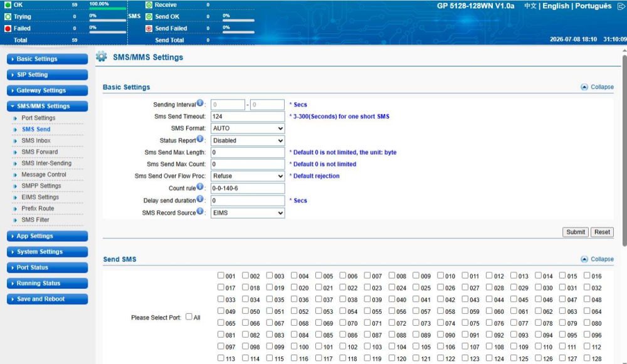Expand the Gateway Settings sidebar menu
Viewport: 627px width, 364px height.
point(47,90)
